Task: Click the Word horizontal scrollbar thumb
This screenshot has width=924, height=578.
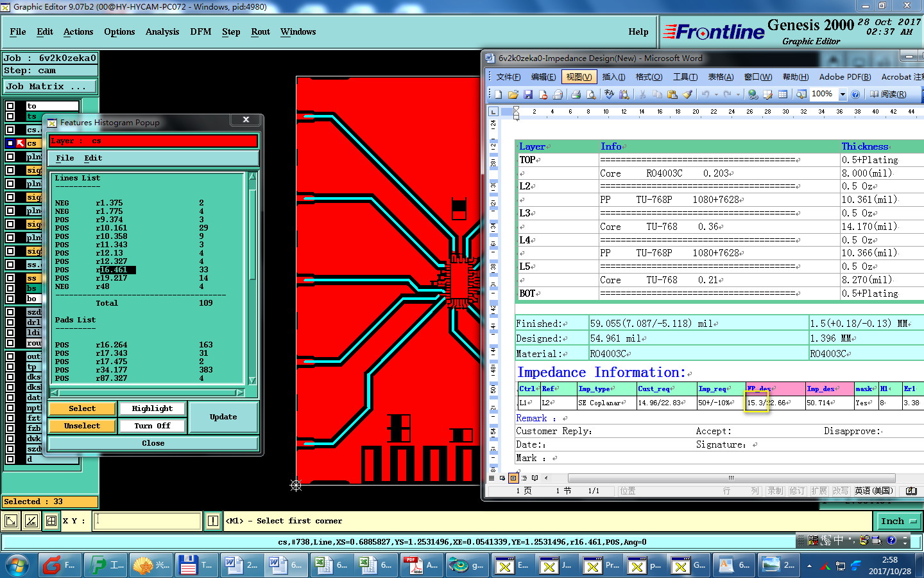Action: [732, 478]
